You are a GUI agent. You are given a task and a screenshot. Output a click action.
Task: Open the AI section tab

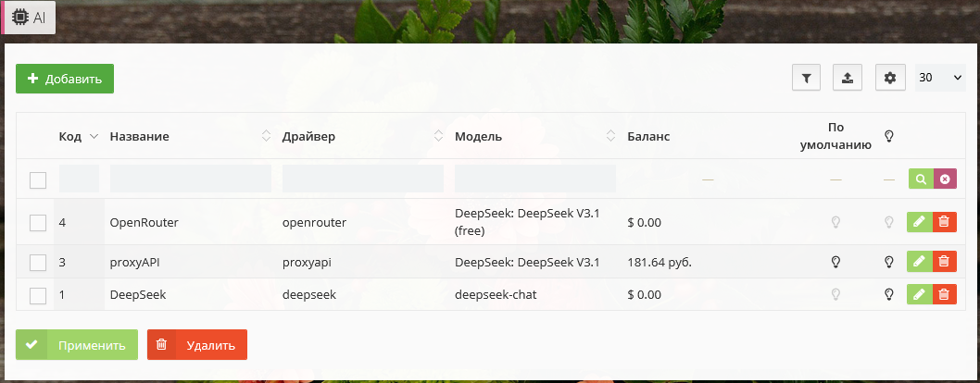click(29, 17)
